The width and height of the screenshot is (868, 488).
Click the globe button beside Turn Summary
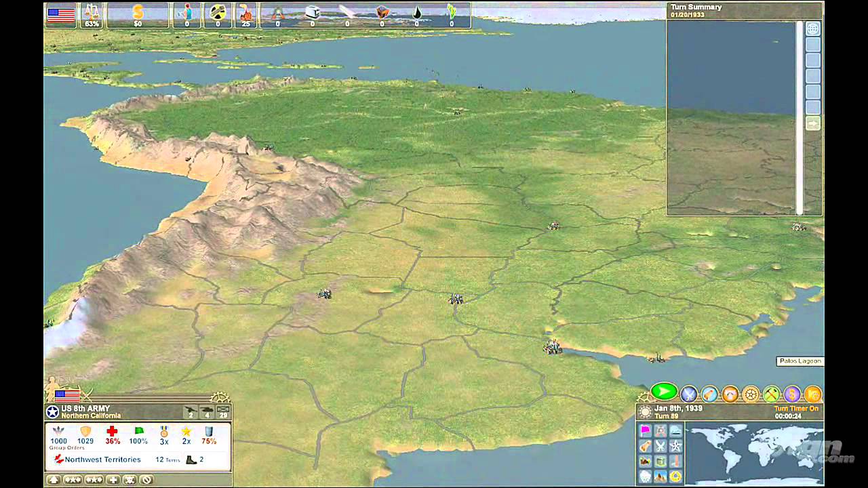coord(812,28)
